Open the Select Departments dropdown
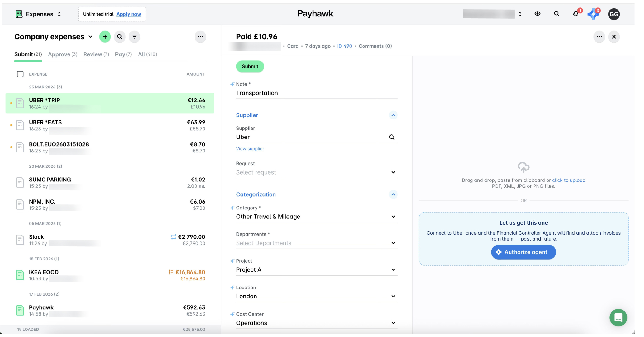The height and width of the screenshot is (337, 644). click(317, 243)
